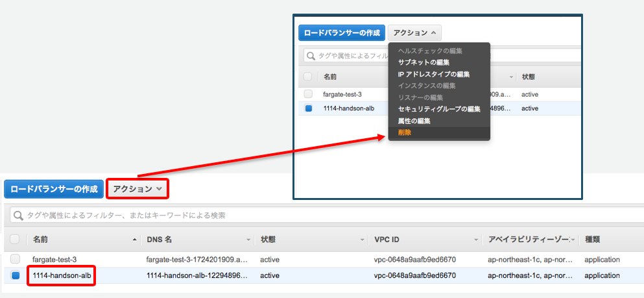Click availability zones cell of 1114-handson-alb row
The height and width of the screenshot is (298, 644).
coord(529,275)
